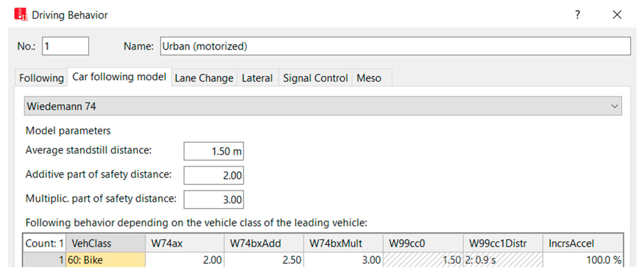Click the VehClass column header
The image size is (644, 275).
[106, 243]
